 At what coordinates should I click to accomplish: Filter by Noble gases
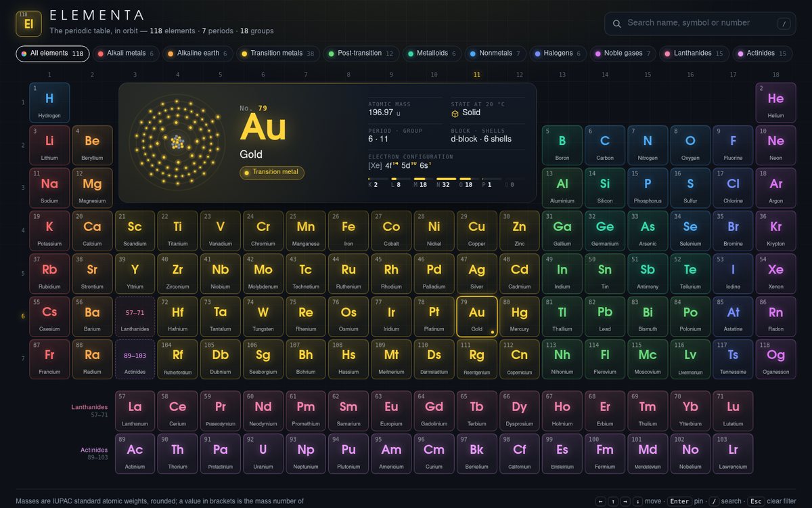click(x=623, y=54)
